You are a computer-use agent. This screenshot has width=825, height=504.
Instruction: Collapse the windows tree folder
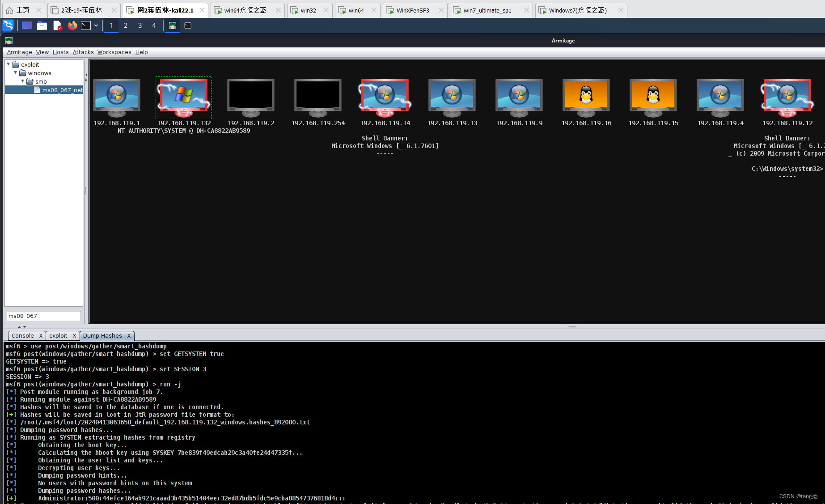click(15, 73)
